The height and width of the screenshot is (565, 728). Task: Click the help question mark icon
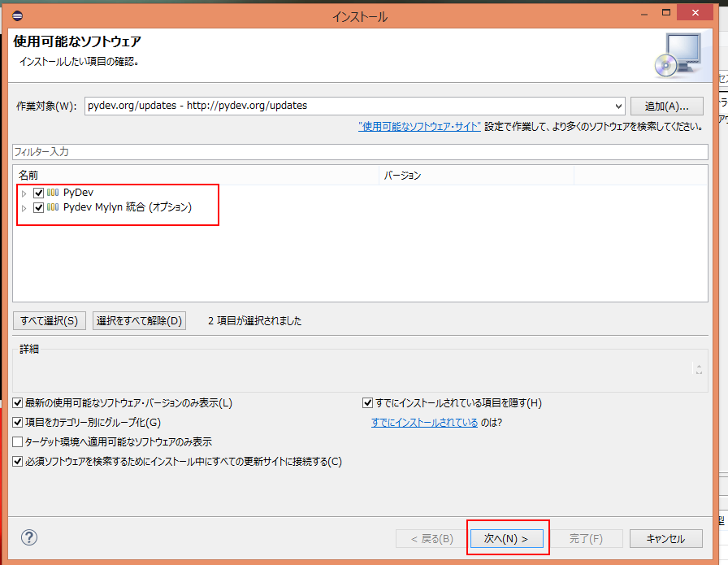click(x=28, y=537)
